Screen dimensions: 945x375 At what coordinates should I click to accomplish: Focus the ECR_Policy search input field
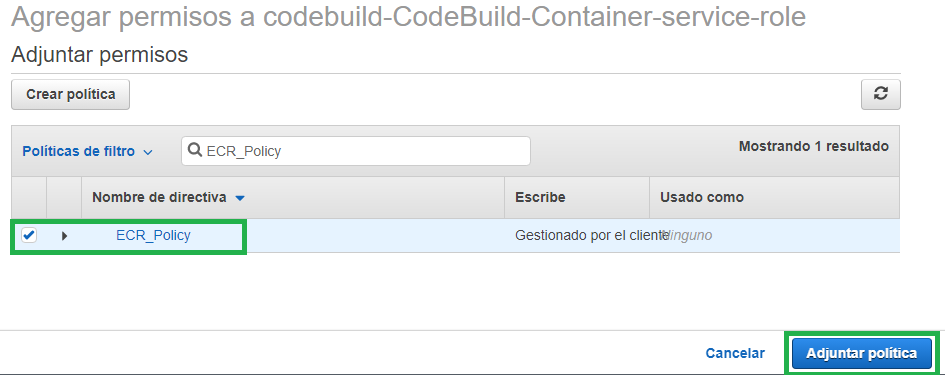[x=356, y=151]
